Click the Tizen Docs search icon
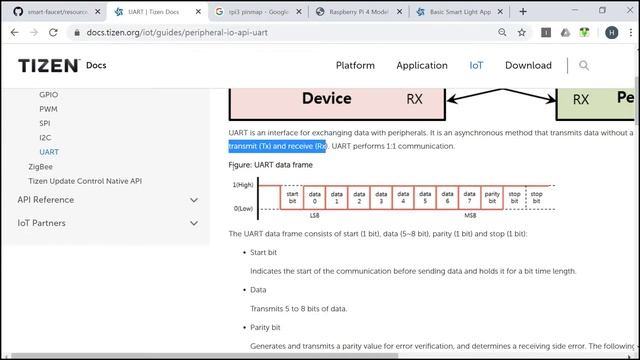The height and width of the screenshot is (360, 640). [584, 65]
